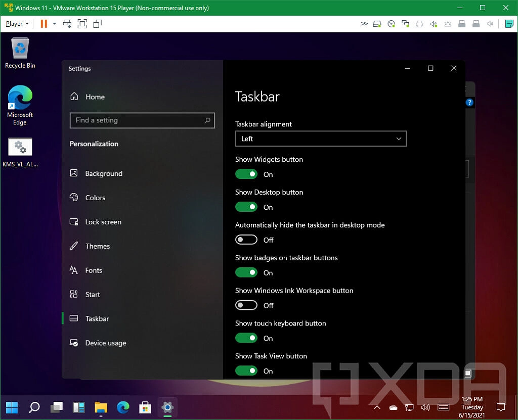The height and width of the screenshot is (420, 518).
Task: Click the printer device icon
Action: (419, 24)
